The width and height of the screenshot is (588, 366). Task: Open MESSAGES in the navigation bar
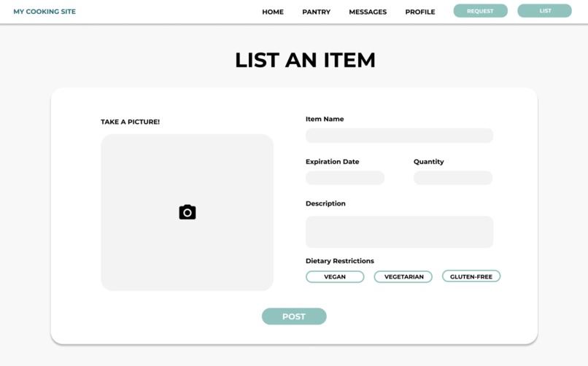pos(368,12)
